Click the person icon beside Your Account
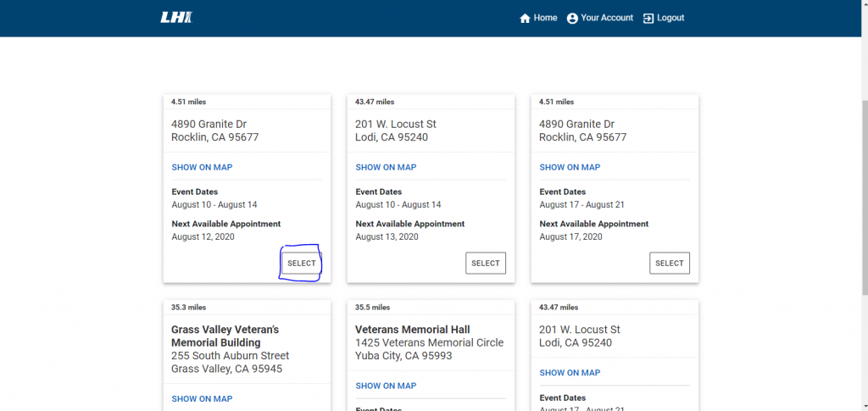Viewport: 868px width, 411px height. pos(572,19)
